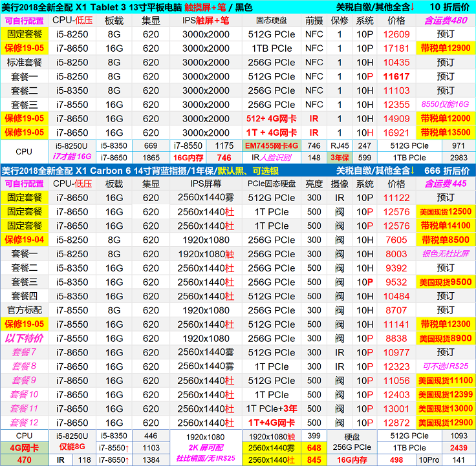Select the '2K屏可配' note

pos(206,448)
